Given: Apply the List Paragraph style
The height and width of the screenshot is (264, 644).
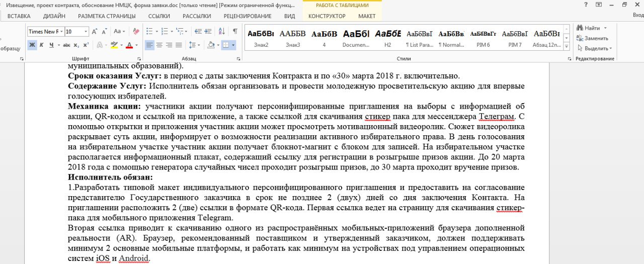Looking at the screenshot, I should [x=419, y=38].
